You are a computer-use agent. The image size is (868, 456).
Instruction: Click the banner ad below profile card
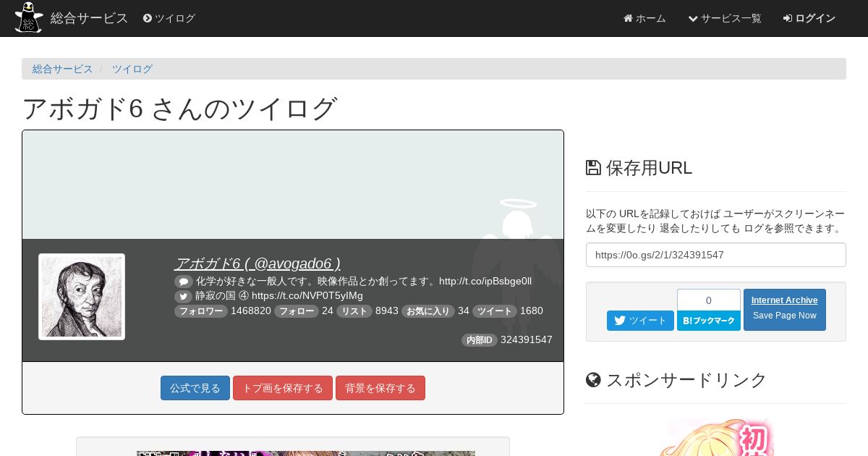pyautogui.click(x=306, y=453)
